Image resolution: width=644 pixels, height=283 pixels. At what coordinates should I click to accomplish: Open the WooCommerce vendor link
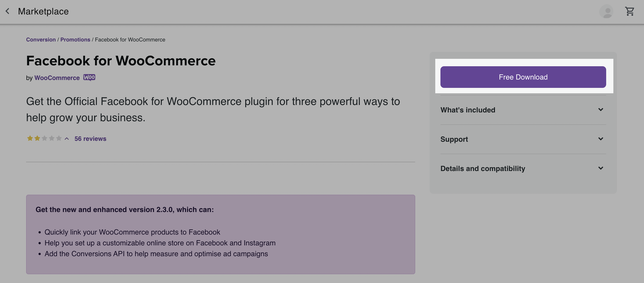click(x=57, y=78)
